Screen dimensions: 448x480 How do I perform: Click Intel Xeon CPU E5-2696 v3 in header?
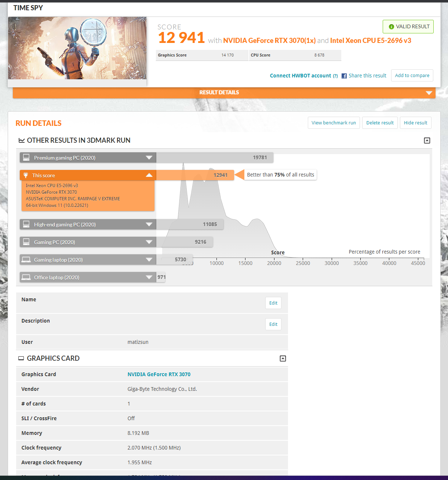(371, 41)
